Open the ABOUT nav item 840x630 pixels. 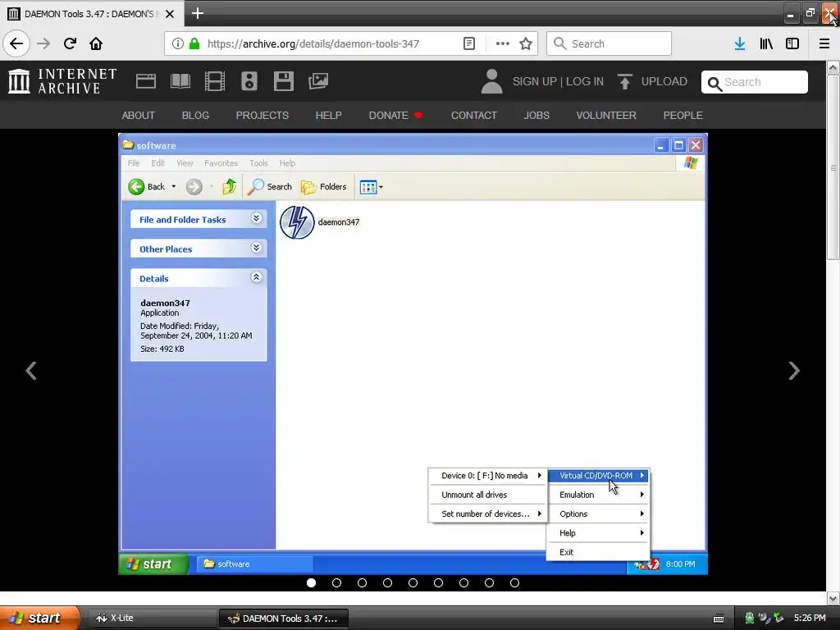(x=138, y=115)
